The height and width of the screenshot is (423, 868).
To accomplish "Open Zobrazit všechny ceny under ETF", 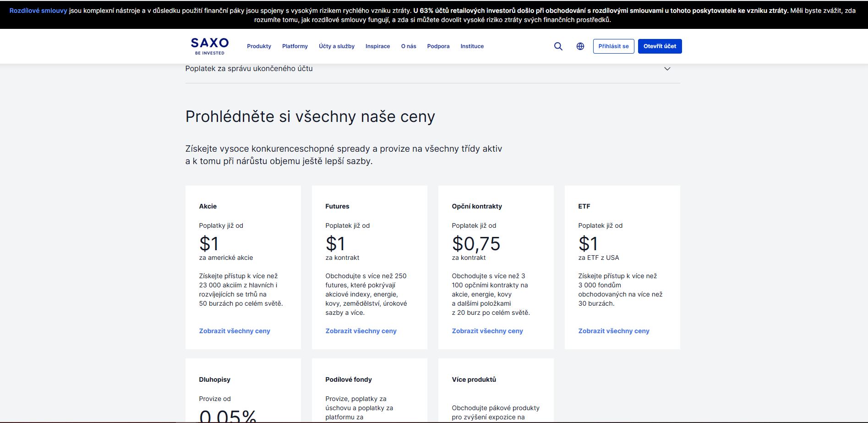I will [x=614, y=331].
